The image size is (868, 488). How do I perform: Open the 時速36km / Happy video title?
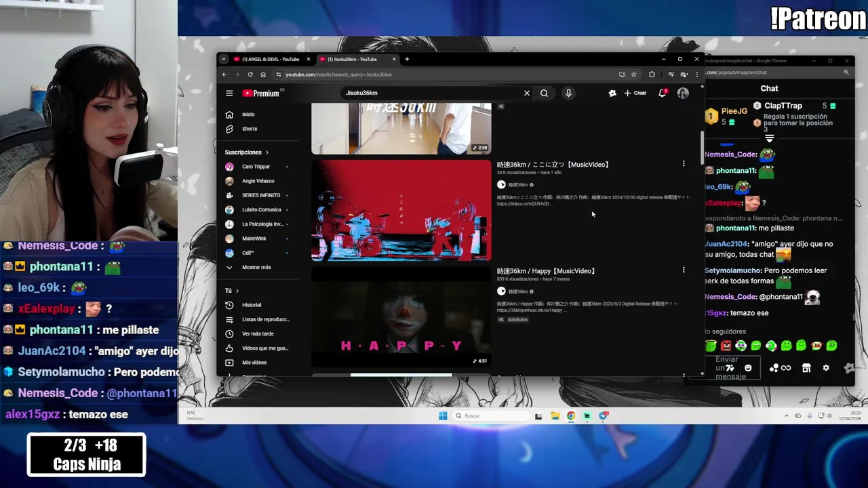tap(546, 271)
